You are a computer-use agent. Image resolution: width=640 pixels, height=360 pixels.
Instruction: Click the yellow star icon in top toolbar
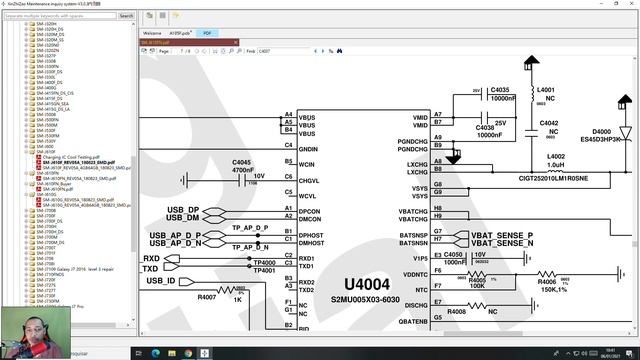pyautogui.click(x=176, y=16)
